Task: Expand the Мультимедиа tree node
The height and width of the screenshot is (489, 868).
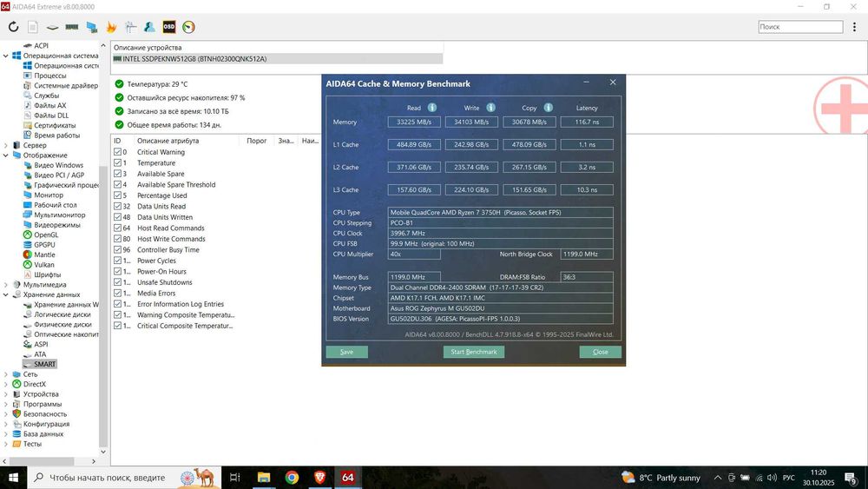Action: pyautogui.click(x=5, y=285)
